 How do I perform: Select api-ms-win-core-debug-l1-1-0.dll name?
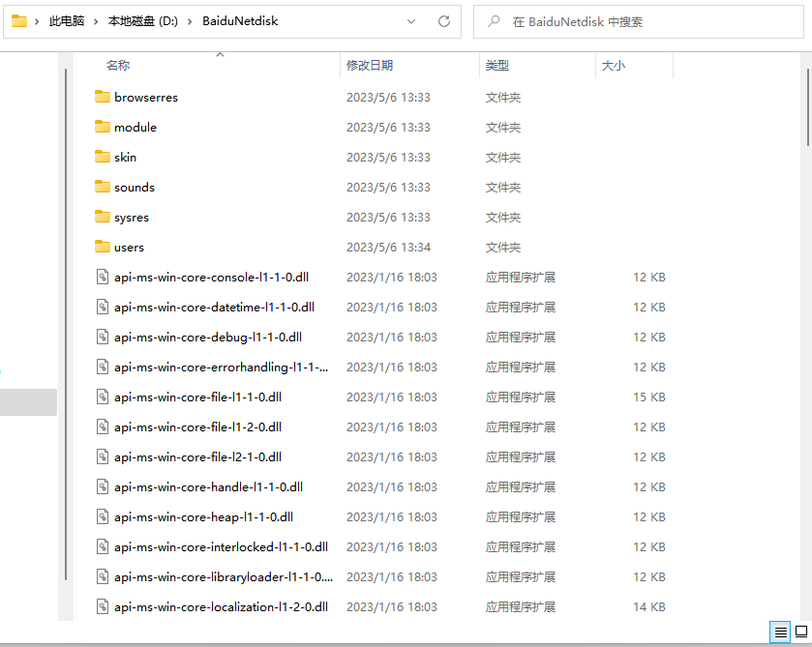pos(208,338)
